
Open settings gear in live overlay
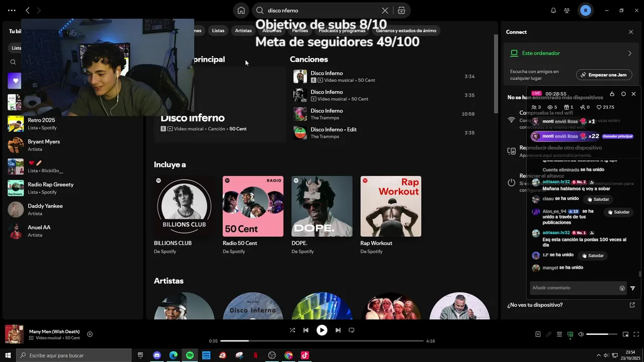(x=623, y=94)
